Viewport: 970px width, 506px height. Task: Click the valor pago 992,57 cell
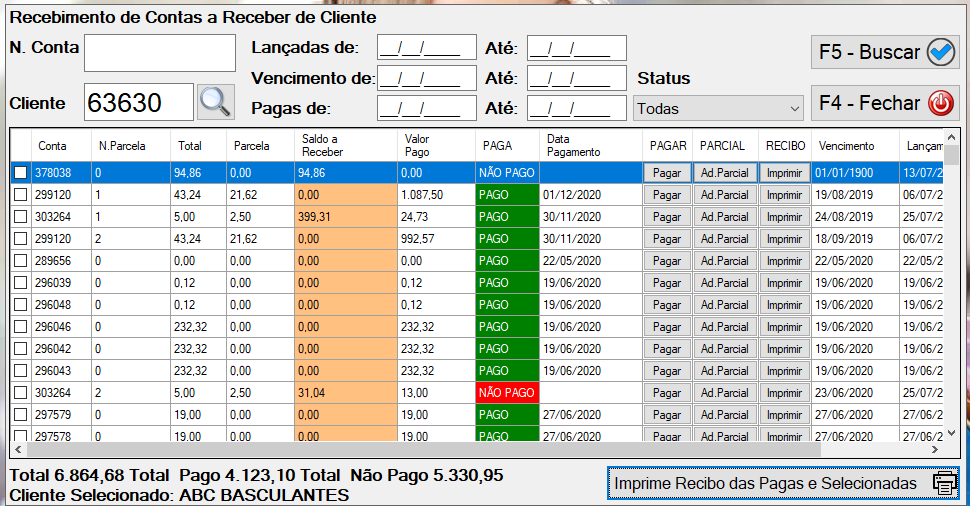coord(436,239)
